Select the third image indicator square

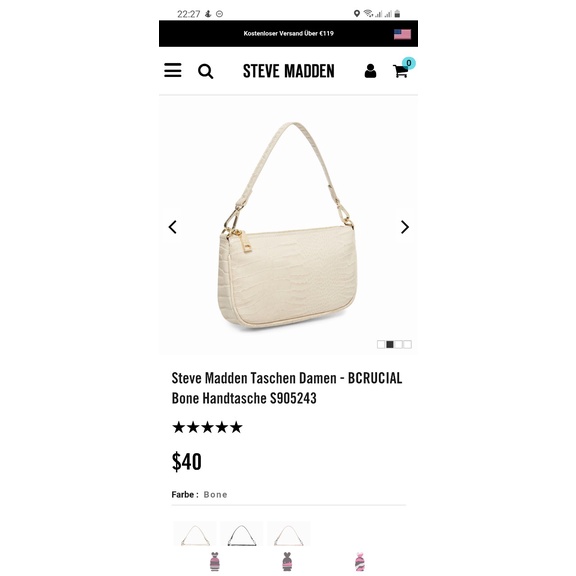399,344
